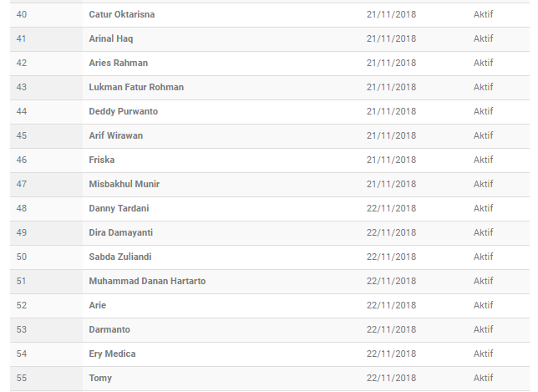Click the name Friska
The height and width of the screenshot is (392, 538).
tap(102, 160)
